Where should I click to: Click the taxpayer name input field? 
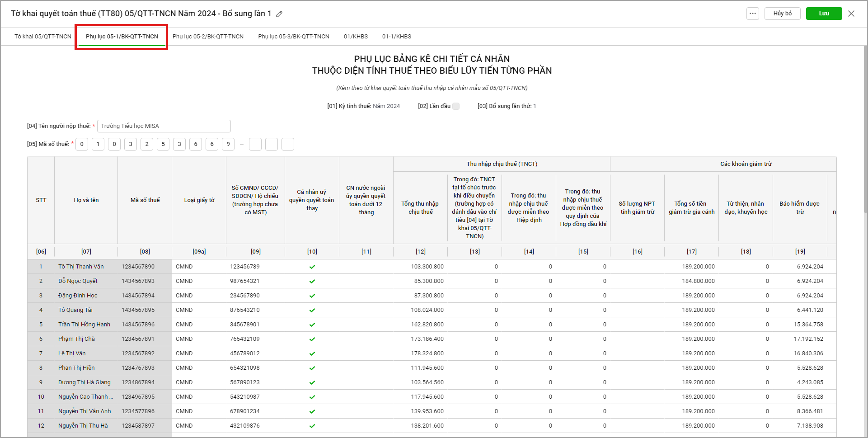click(x=164, y=126)
